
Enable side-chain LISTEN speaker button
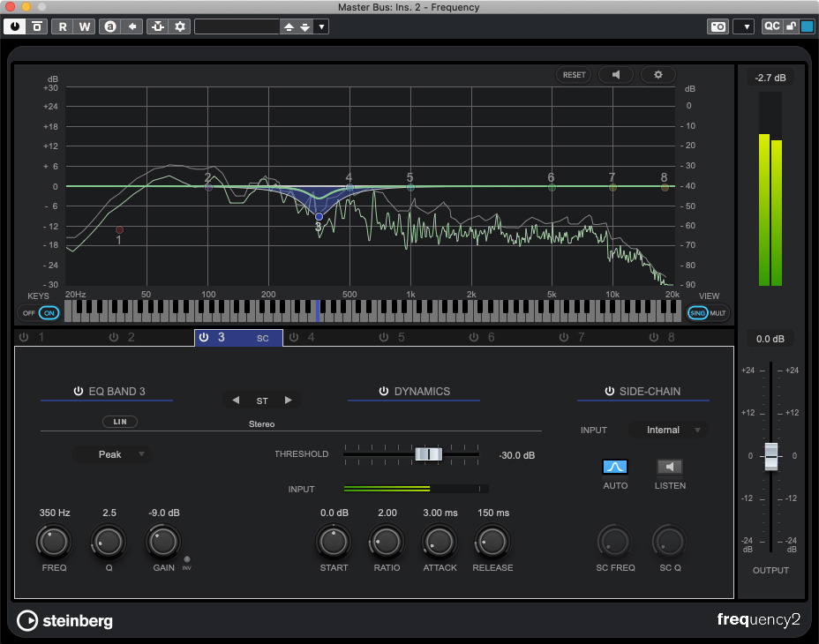[x=670, y=467]
